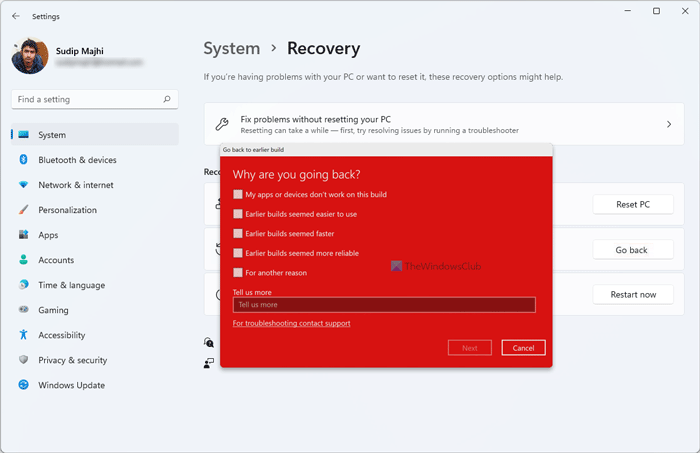The width and height of the screenshot is (700, 453).
Task: Click the wrench troubleshooter icon
Action: click(x=222, y=124)
